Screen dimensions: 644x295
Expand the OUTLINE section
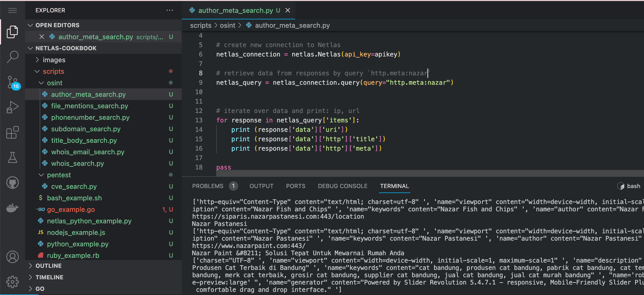49,266
